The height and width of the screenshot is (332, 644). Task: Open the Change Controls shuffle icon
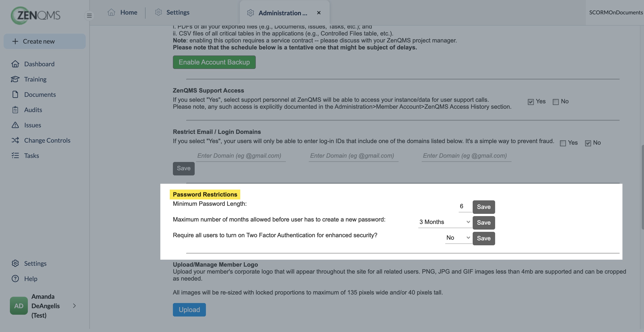[x=15, y=140]
